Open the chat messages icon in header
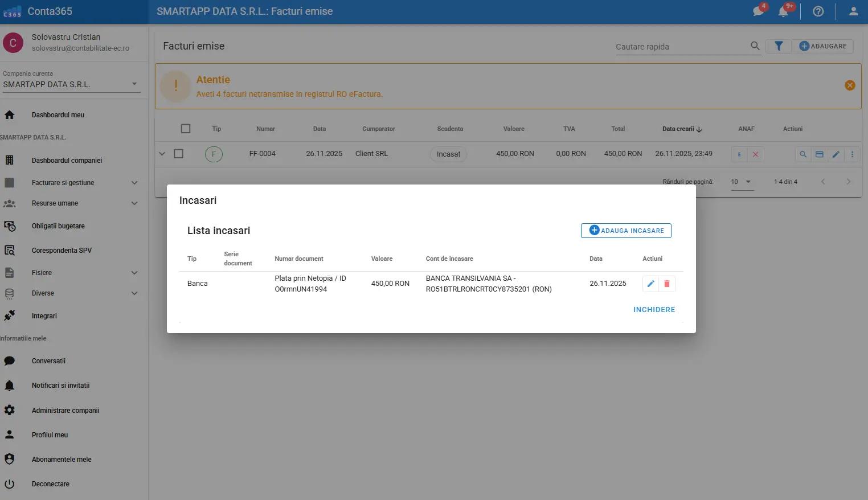868x500 pixels. pyautogui.click(x=759, y=11)
